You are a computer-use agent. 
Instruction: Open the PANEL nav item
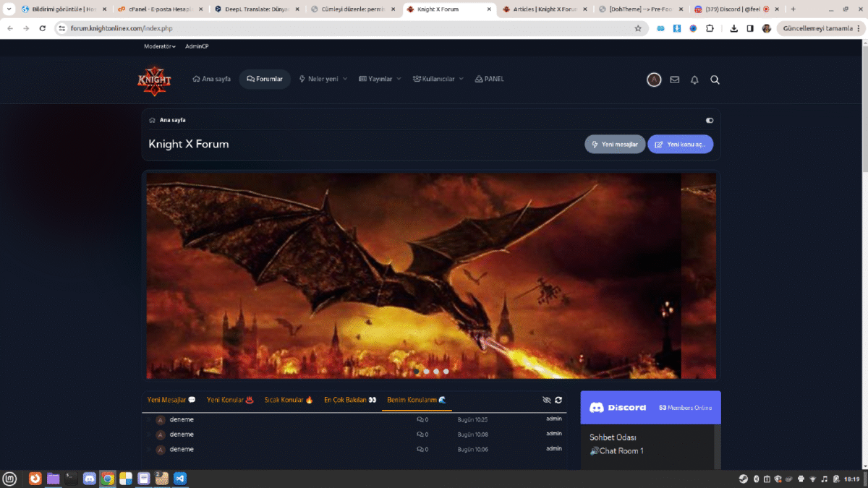490,79
